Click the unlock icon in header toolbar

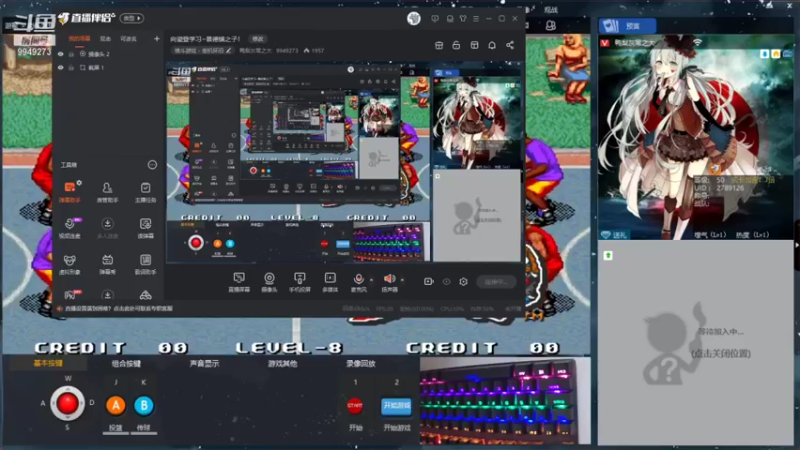[x=456, y=45]
